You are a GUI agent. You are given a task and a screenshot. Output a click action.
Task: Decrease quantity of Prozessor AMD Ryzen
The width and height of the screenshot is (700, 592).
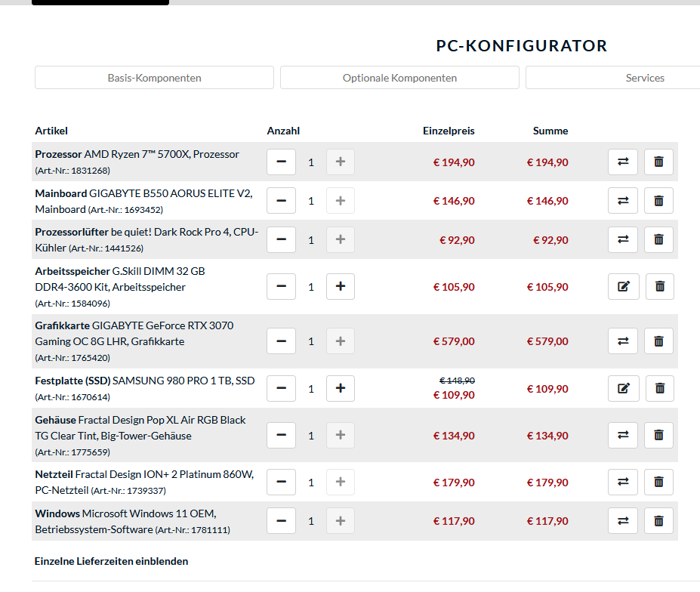tap(281, 162)
